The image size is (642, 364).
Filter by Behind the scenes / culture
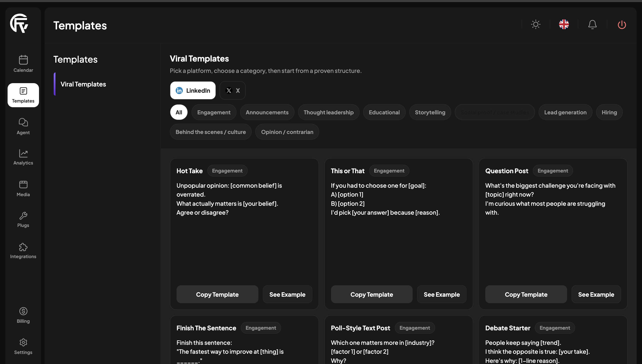pos(210,132)
